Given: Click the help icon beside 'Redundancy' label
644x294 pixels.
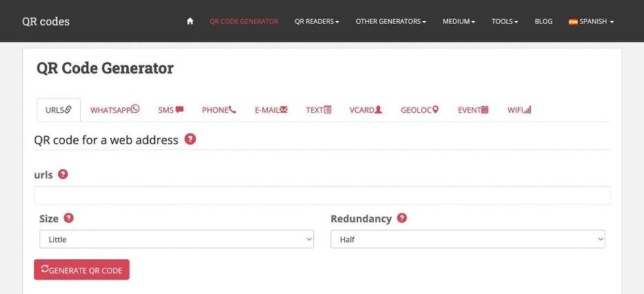Looking at the screenshot, I should (402, 218).
